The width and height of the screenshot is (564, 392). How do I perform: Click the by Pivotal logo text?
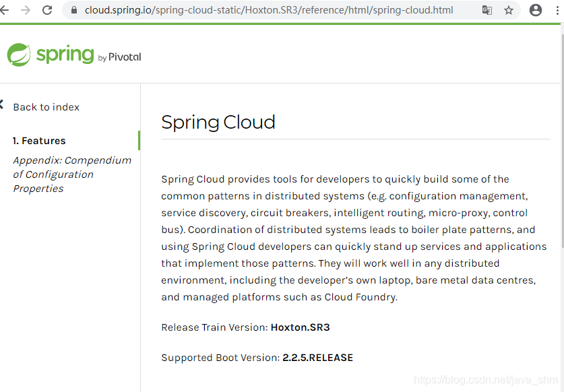pyautogui.click(x=119, y=57)
